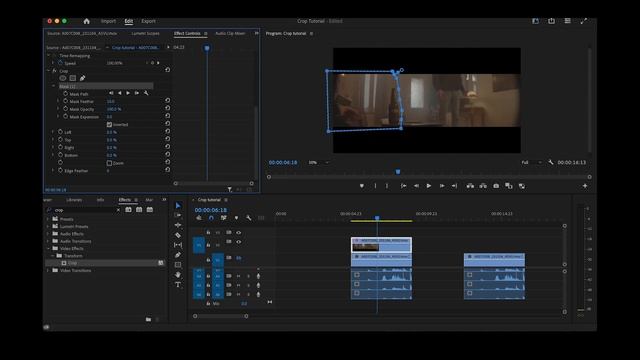Screen dimensions: 640x360
Task: Select the Crop effect in Effects list
Action: coord(72,263)
